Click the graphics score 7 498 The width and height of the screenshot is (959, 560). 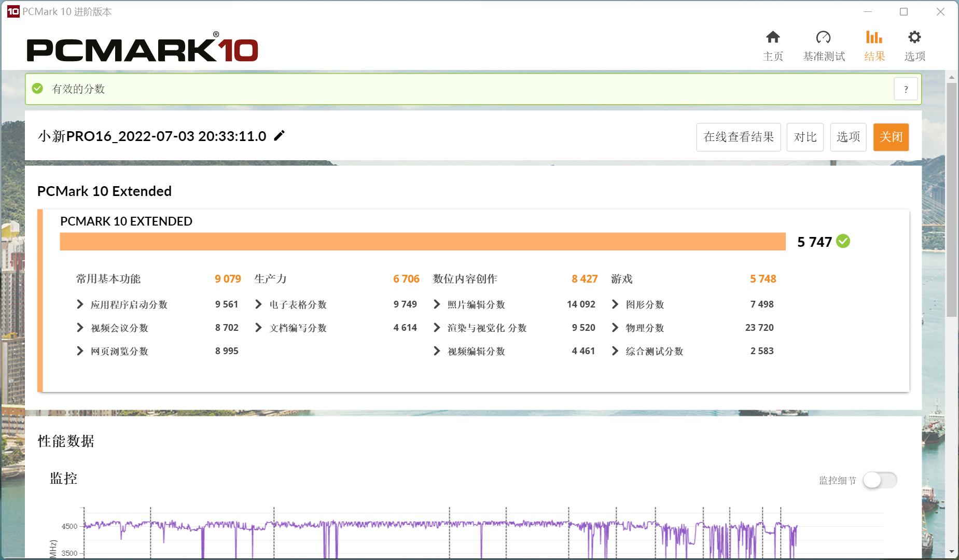pos(762,304)
